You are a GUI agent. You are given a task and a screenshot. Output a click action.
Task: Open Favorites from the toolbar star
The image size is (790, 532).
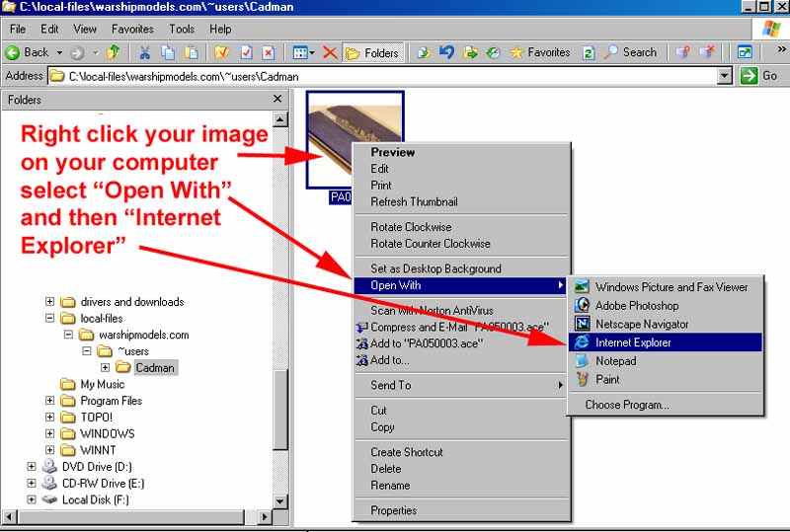[x=539, y=52]
